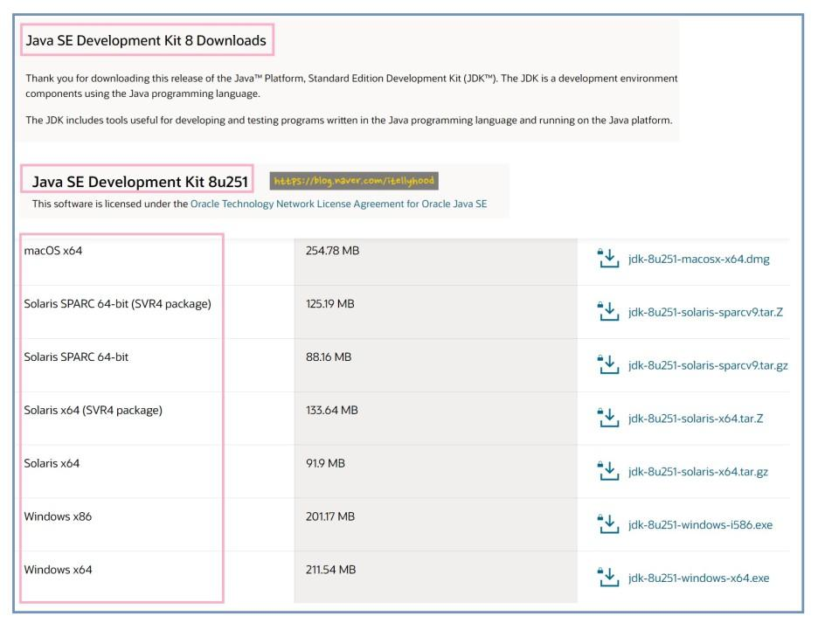Click download icon for jdk-8u251-windows-i586.exe

click(x=607, y=524)
